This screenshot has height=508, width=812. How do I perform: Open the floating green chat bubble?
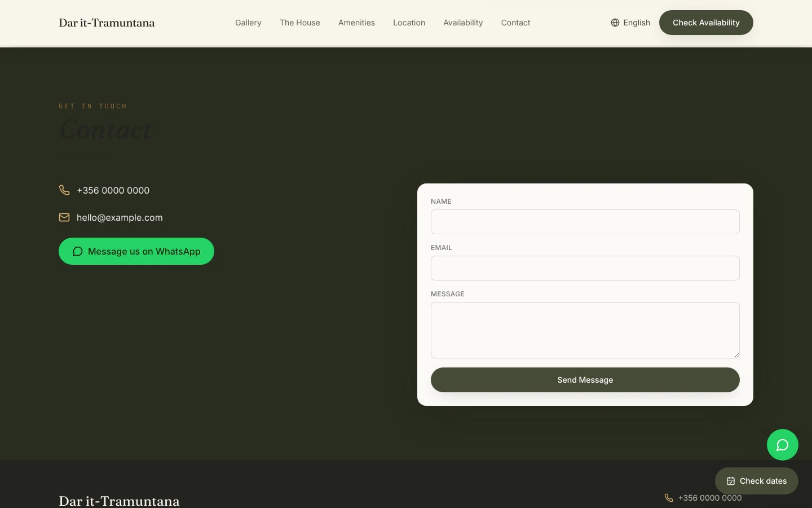tap(783, 445)
